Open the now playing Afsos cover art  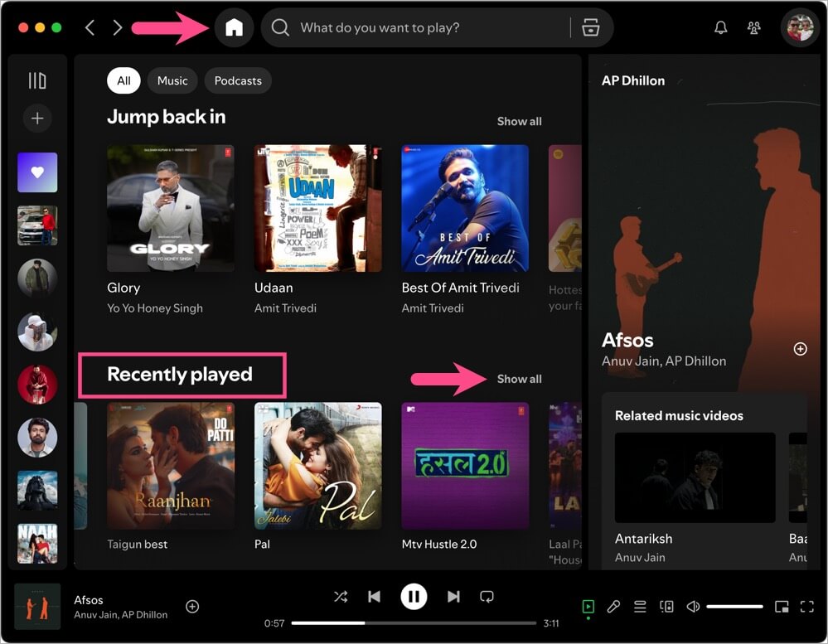37,607
